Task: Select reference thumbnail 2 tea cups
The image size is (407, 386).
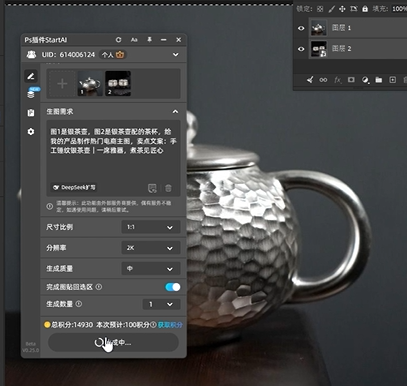Action: point(118,84)
